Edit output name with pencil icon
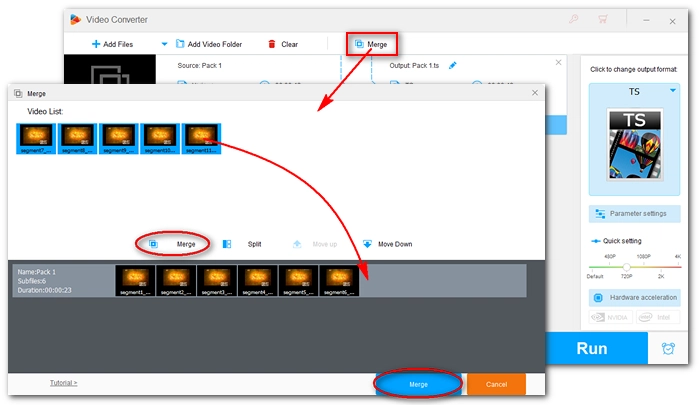700x405 pixels. (453, 66)
